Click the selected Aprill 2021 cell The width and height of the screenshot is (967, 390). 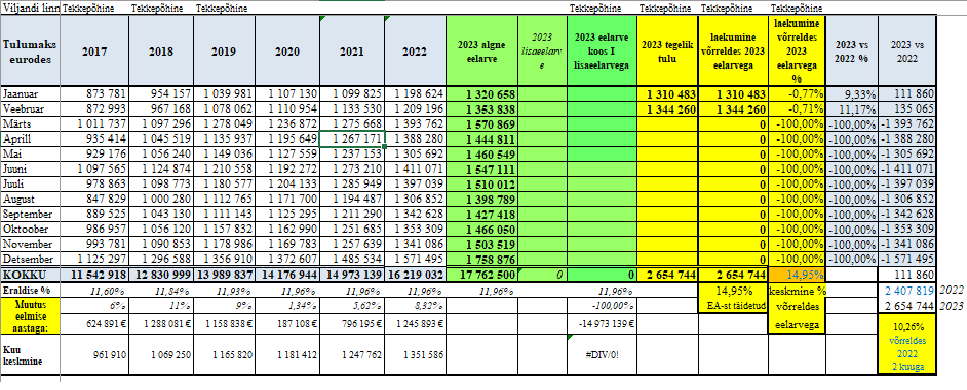(352, 138)
